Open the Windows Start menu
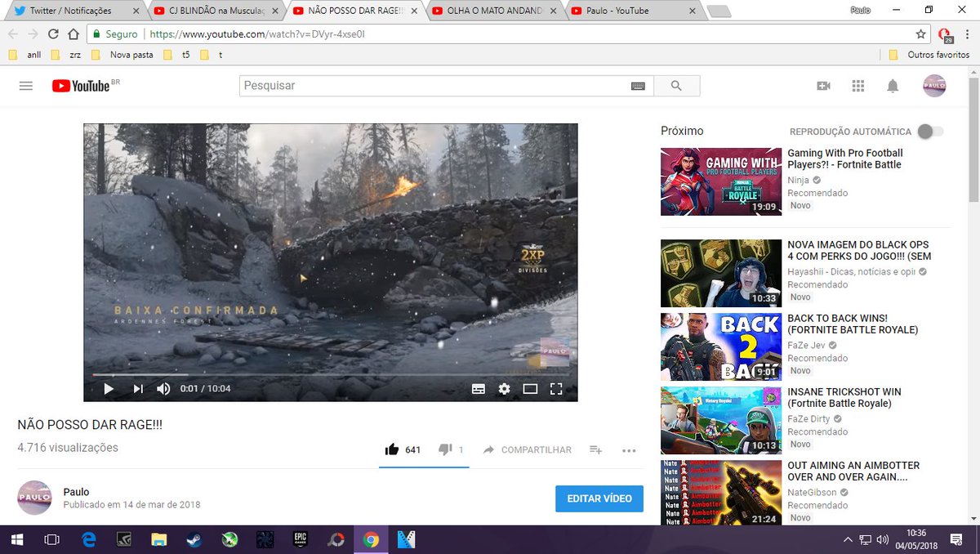The width and height of the screenshot is (980, 554). pyautogui.click(x=16, y=539)
